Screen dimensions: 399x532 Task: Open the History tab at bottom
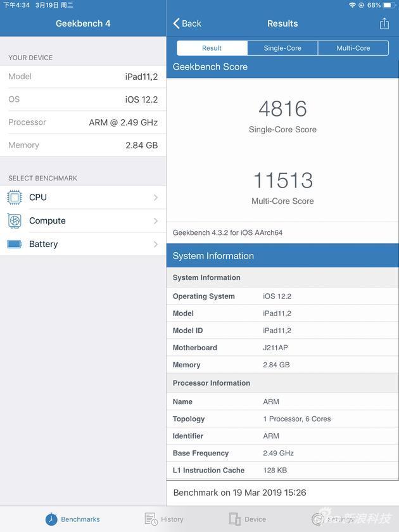click(x=164, y=519)
